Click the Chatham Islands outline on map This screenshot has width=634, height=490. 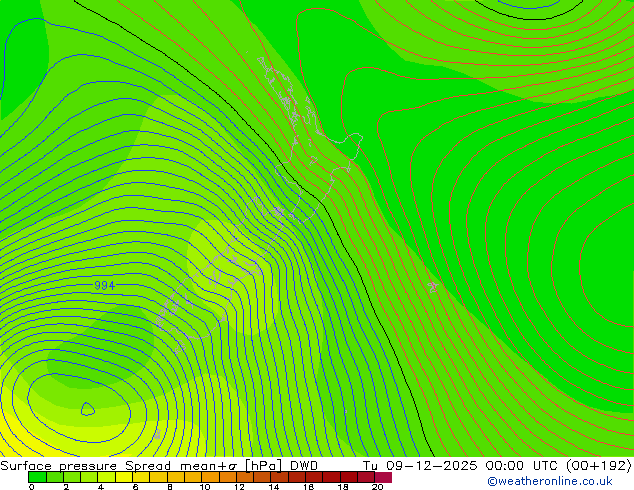point(433,287)
